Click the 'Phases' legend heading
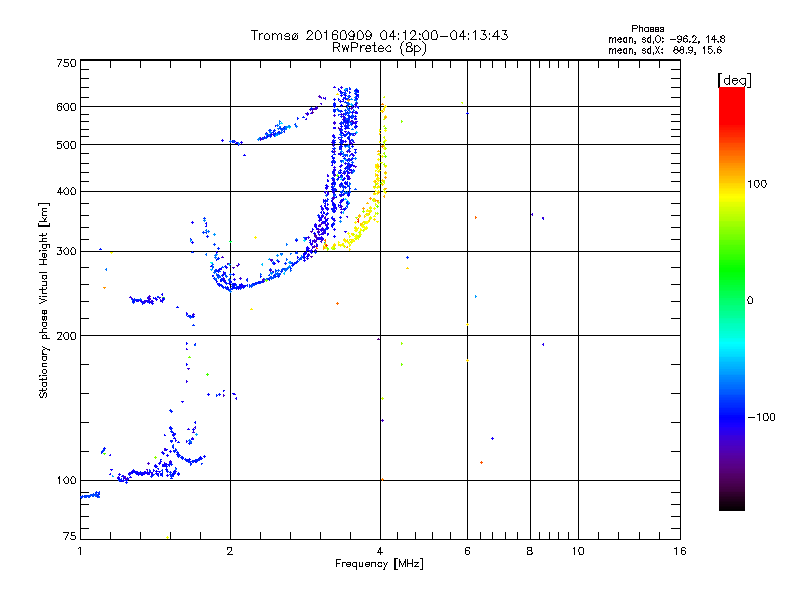The image size is (800, 600). tap(647, 29)
